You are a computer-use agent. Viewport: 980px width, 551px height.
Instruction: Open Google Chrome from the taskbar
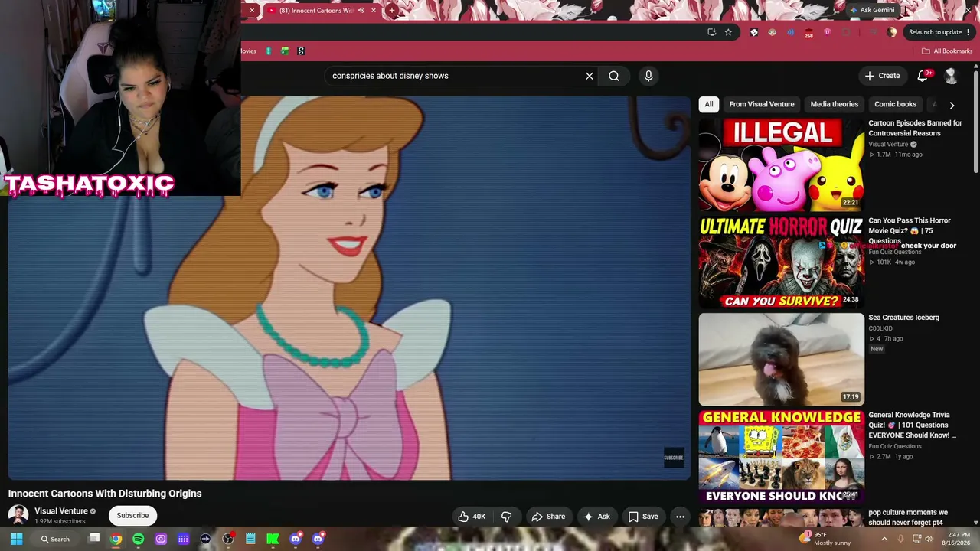[x=116, y=539]
